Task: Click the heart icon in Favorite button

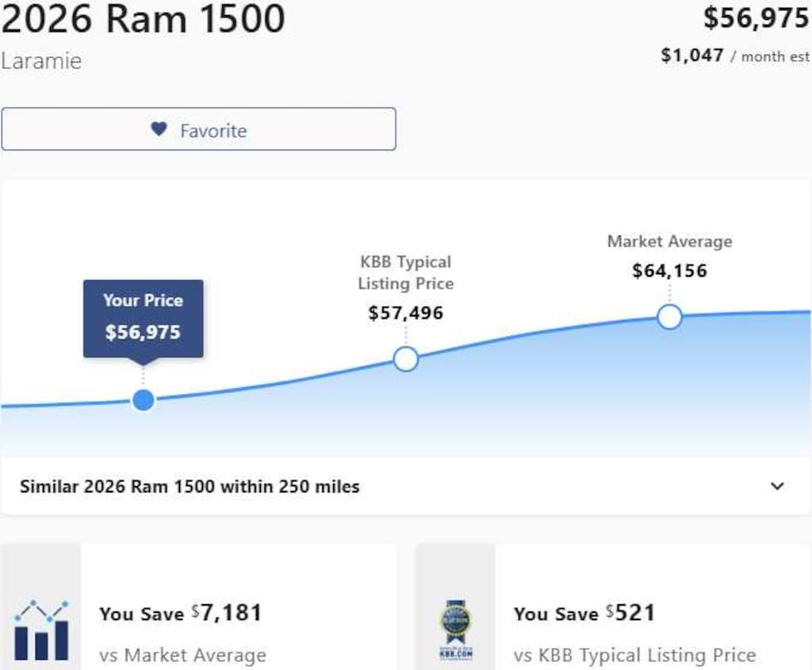Action: click(159, 129)
